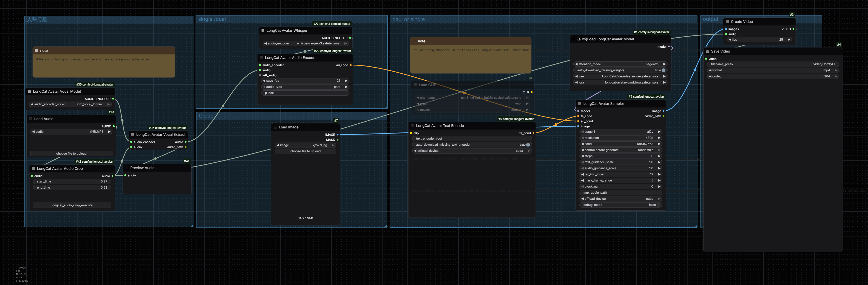Click the icon beside the Preview Audio title
Image resolution: width=868 pixels, height=285 pixels.
pyautogui.click(x=127, y=168)
